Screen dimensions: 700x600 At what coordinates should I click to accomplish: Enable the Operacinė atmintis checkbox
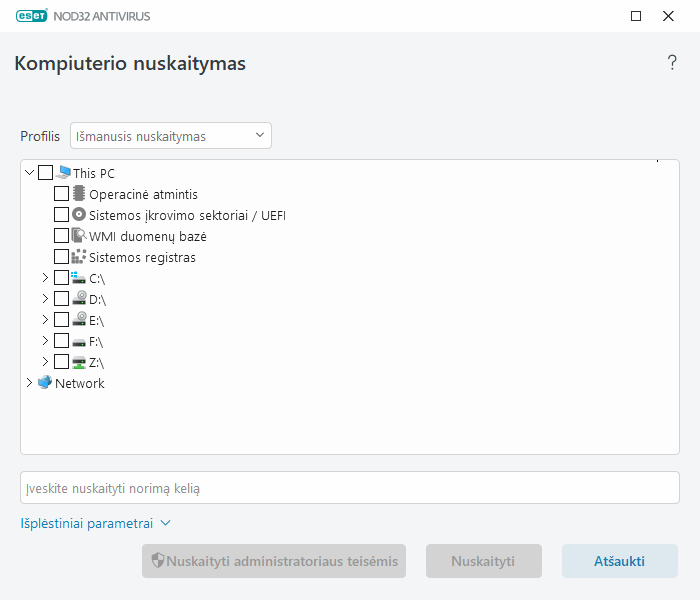[61, 194]
